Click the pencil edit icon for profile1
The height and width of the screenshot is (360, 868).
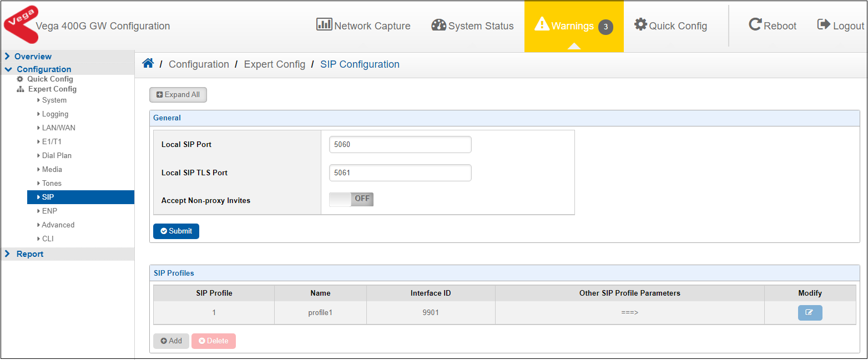(x=810, y=313)
